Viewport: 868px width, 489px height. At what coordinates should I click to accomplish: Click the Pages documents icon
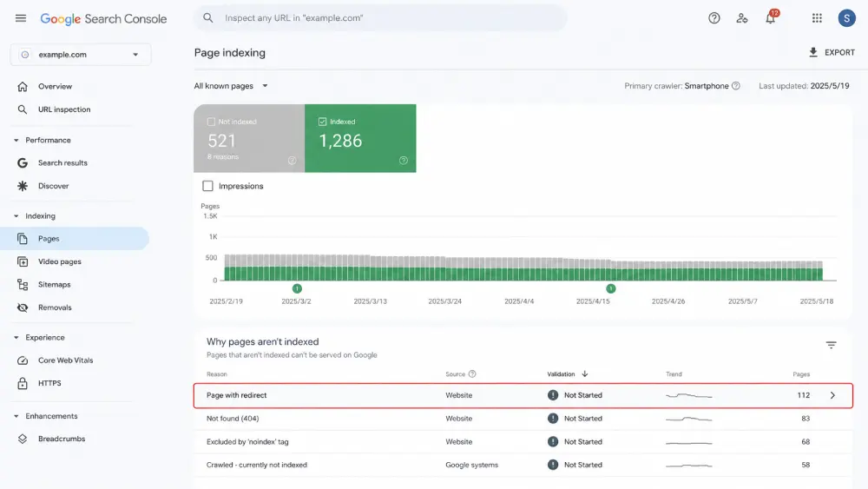pyautogui.click(x=23, y=239)
